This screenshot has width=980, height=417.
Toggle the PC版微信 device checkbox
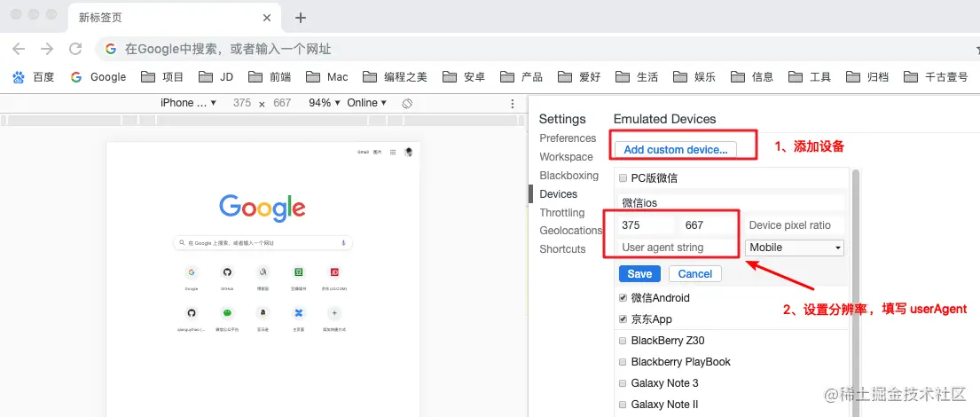[x=623, y=179]
